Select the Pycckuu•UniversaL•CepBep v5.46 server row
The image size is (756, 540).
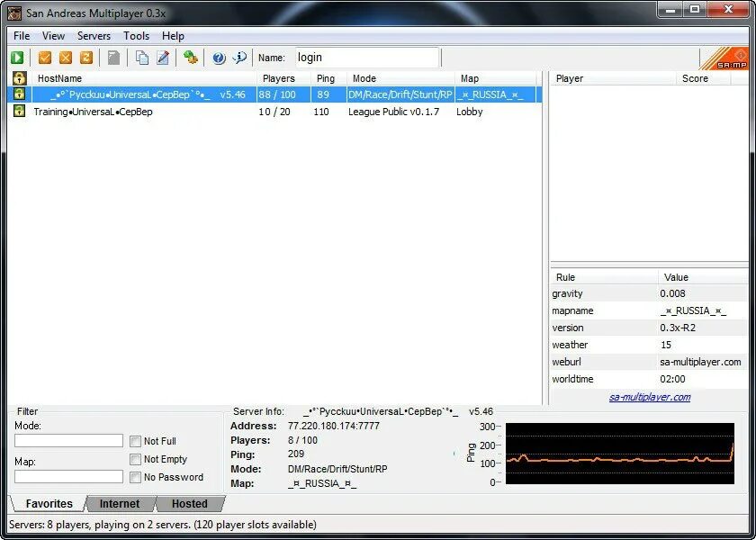point(274,95)
